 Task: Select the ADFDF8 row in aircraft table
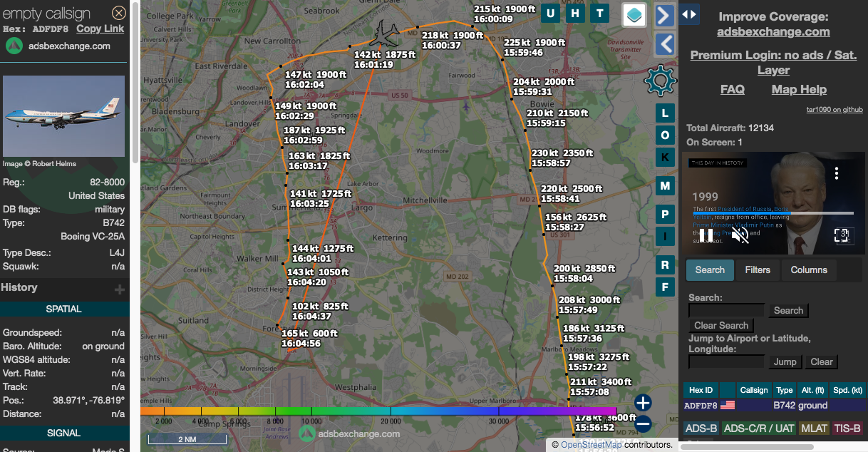click(775, 405)
